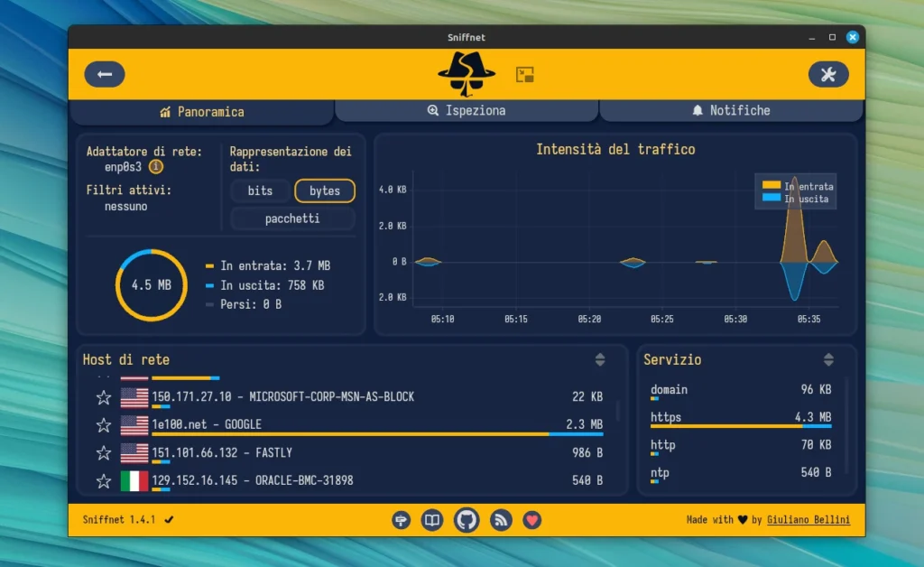Screen dimensions: 924x567
Task: Click the heart sponsor icon
Action: tap(532, 520)
